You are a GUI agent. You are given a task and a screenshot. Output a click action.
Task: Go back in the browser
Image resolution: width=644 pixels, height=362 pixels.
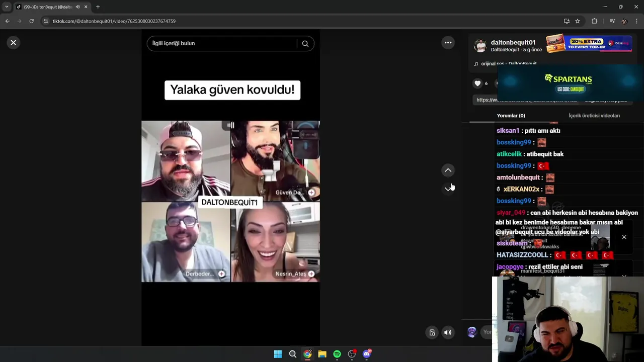click(7, 21)
